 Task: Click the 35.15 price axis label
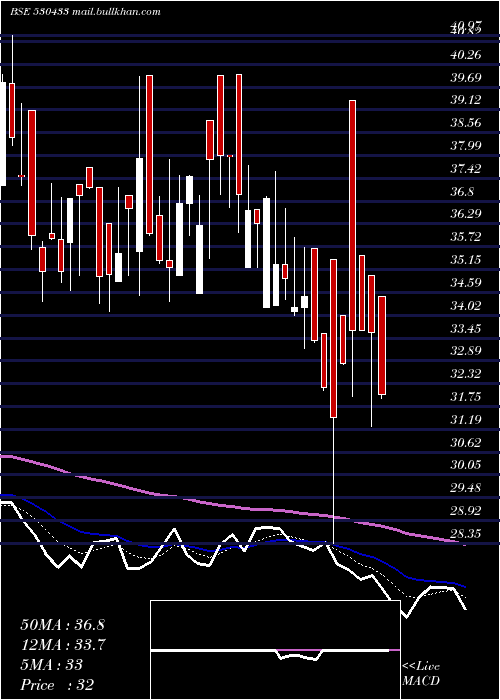coord(466,260)
